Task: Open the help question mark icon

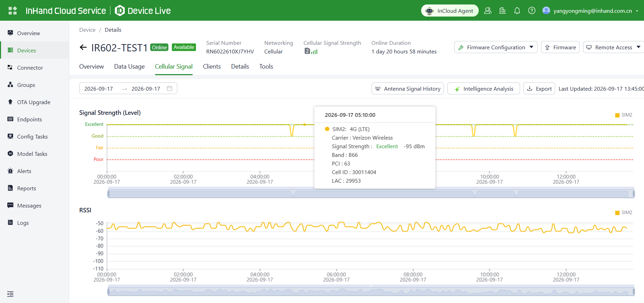Action: tap(532, 11)
